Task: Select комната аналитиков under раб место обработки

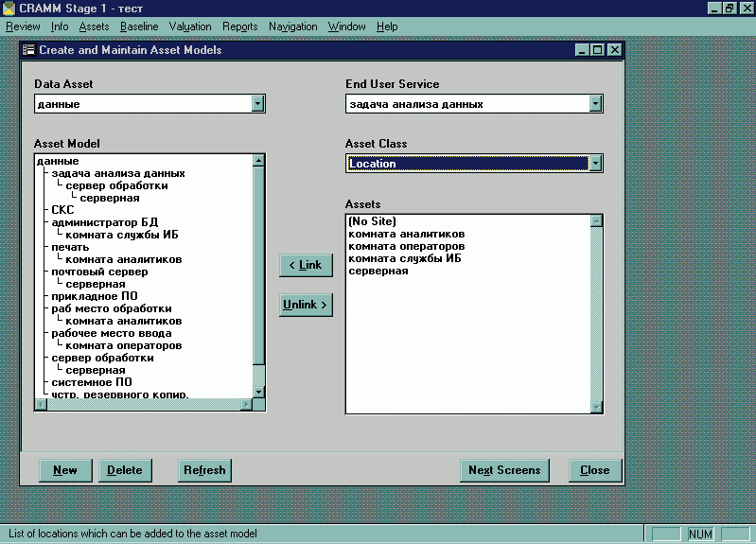Action: [123, 321]
